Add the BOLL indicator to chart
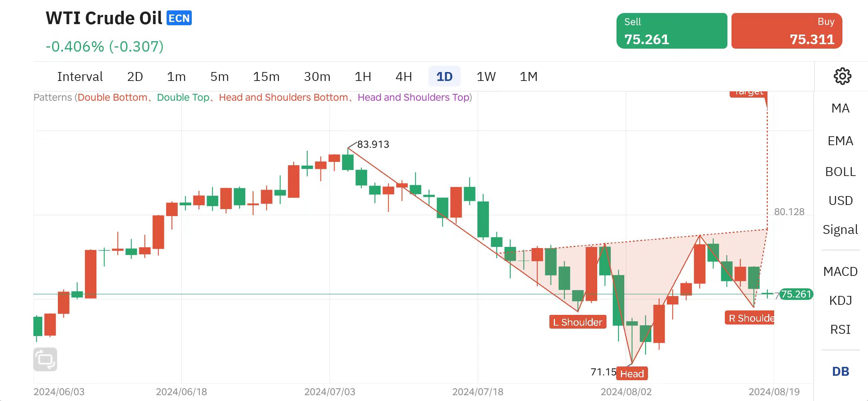Image resolution: width=868 pixels, height=401 pixels. (840, 172)
